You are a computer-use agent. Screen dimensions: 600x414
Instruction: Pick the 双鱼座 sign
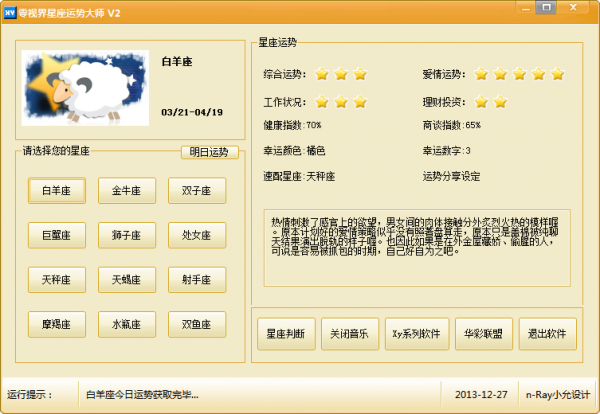tap(196, 324)
